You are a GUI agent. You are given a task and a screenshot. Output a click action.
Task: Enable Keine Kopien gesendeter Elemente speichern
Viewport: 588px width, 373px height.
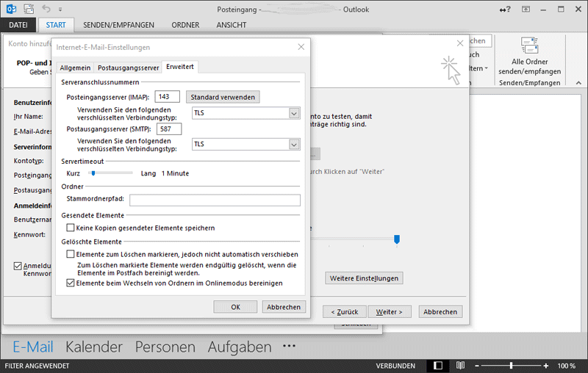[x=71, y=228]
